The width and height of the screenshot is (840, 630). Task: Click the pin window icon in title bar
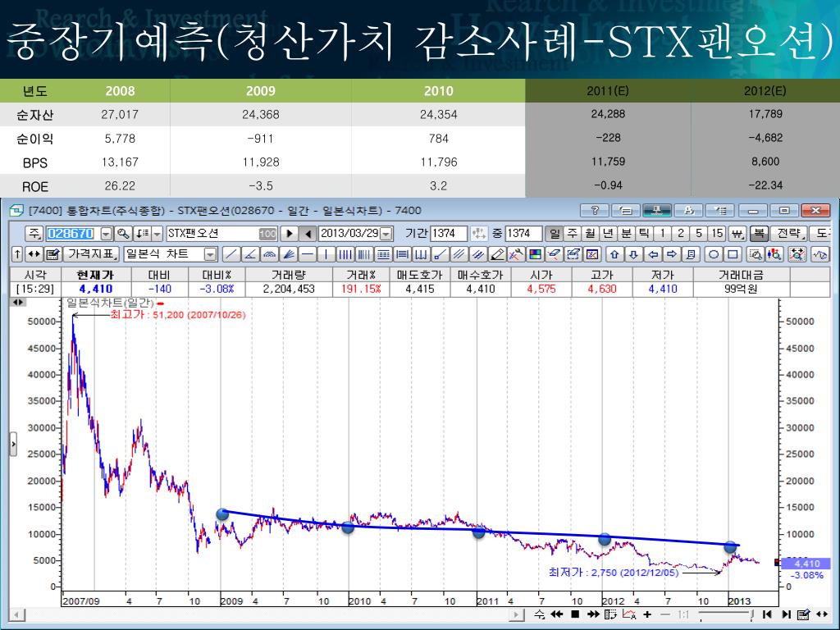point(657,211)
